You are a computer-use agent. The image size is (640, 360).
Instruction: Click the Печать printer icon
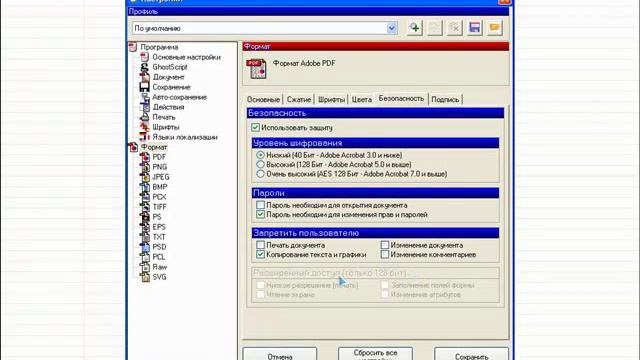[x=144, y=117]
